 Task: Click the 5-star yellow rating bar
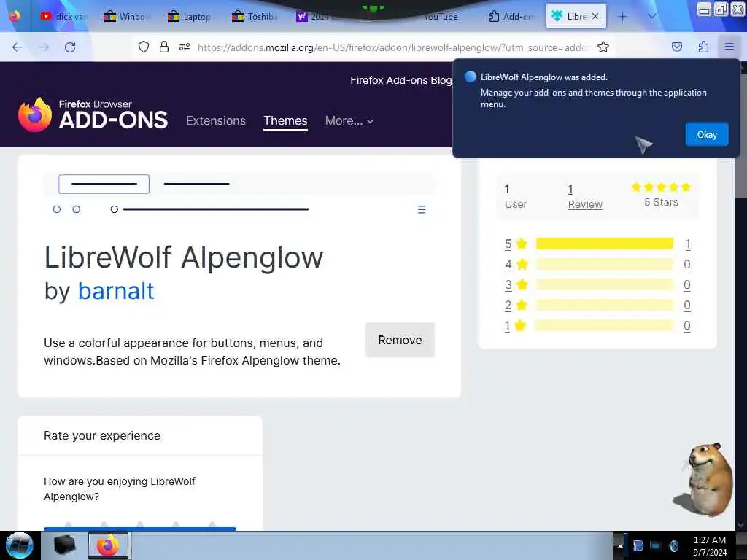[605, 244]
